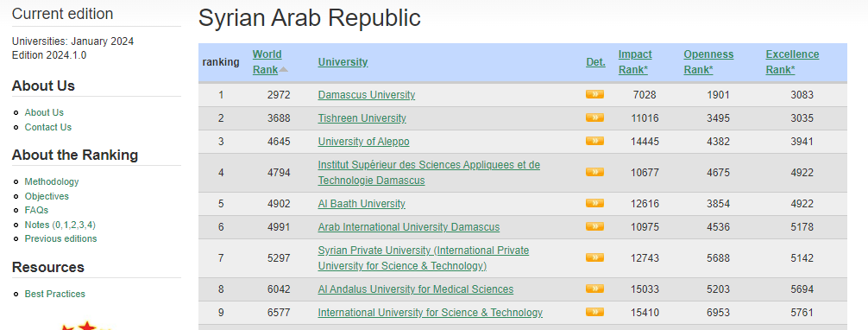Open the FAQs link

click(36, 210)
